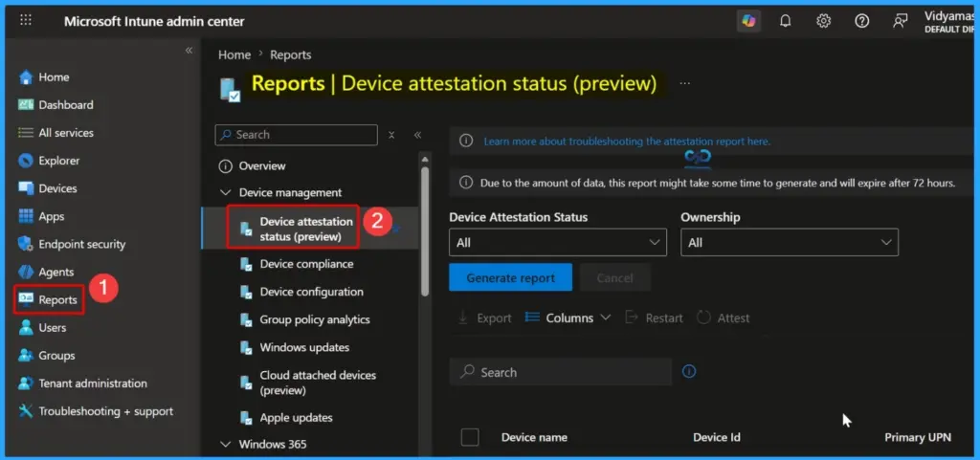Sort by the Device Id column
Screen dimensions: 980x460
coord(717,438)
